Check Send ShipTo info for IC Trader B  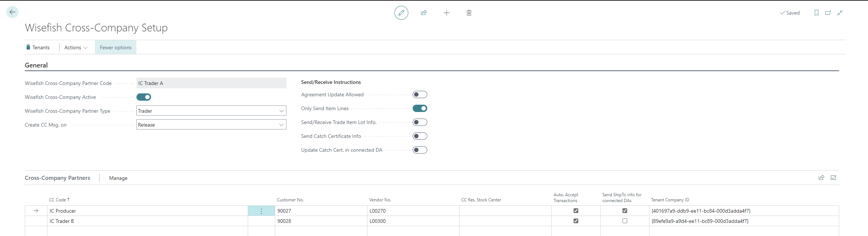pyautogui.click(x=625, y=221)
